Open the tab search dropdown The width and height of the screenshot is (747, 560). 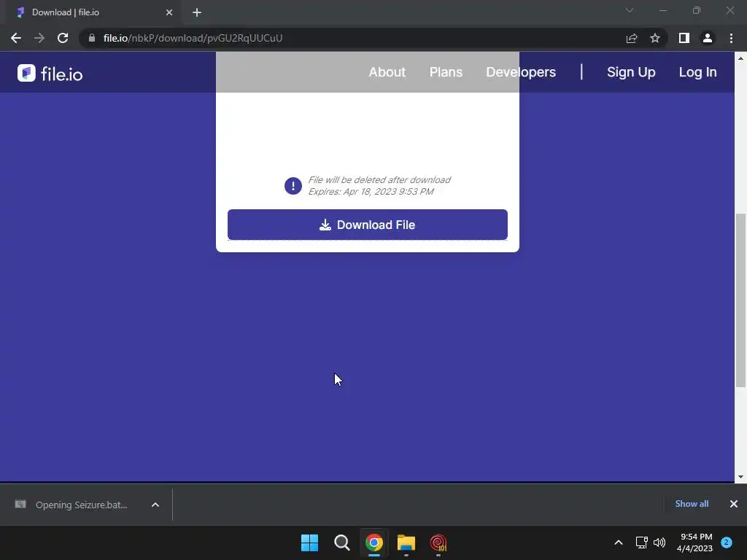coord(630,10)
